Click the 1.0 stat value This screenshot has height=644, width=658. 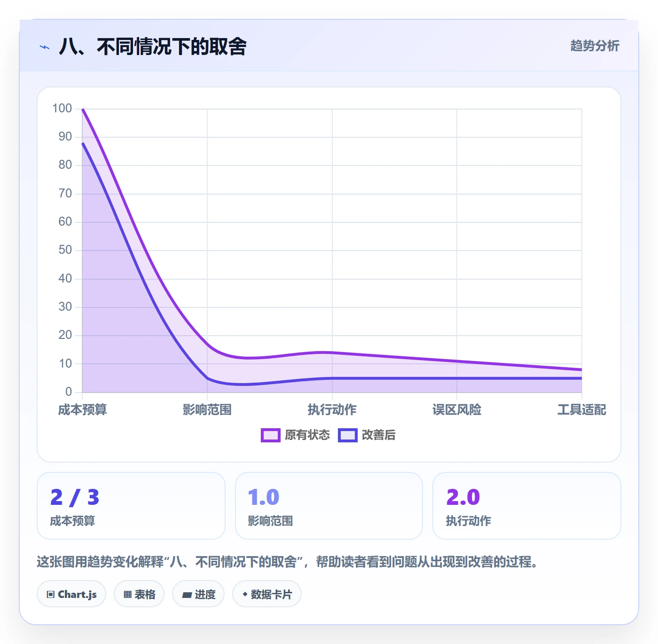(x=263, y=497)
